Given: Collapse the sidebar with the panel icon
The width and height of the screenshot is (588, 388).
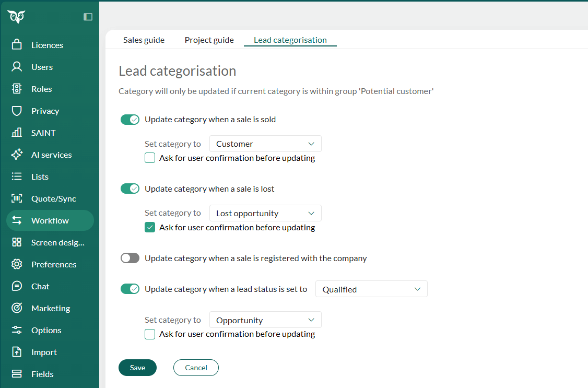Looking at the screenshot, I should (x=87, y=16).
